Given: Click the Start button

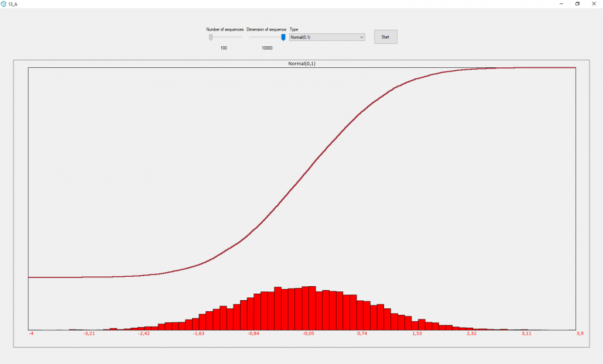Looking at the screenshot, I should point(385,37).
